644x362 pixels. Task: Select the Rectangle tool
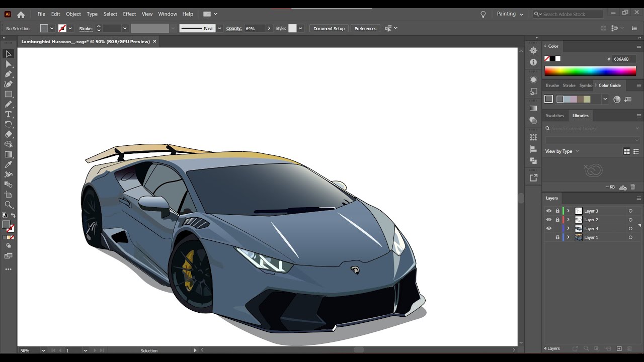tap(9, 94)
